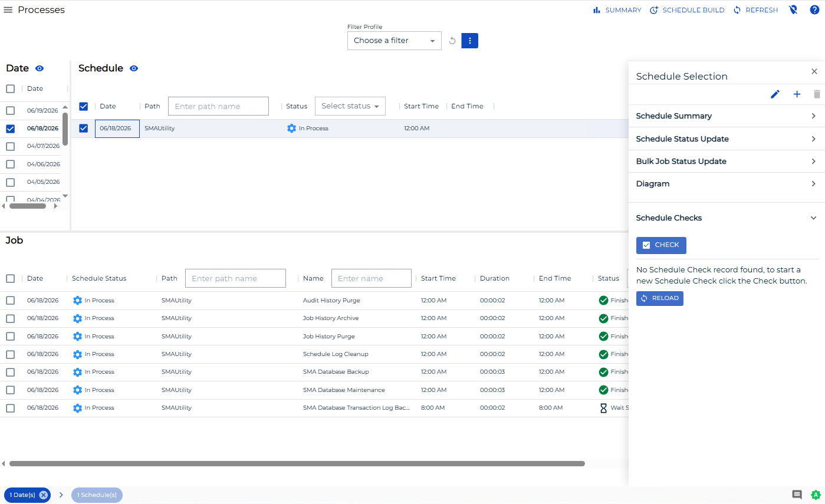Open the help question mark icon
825x504 pixels.
pos(814,10)
